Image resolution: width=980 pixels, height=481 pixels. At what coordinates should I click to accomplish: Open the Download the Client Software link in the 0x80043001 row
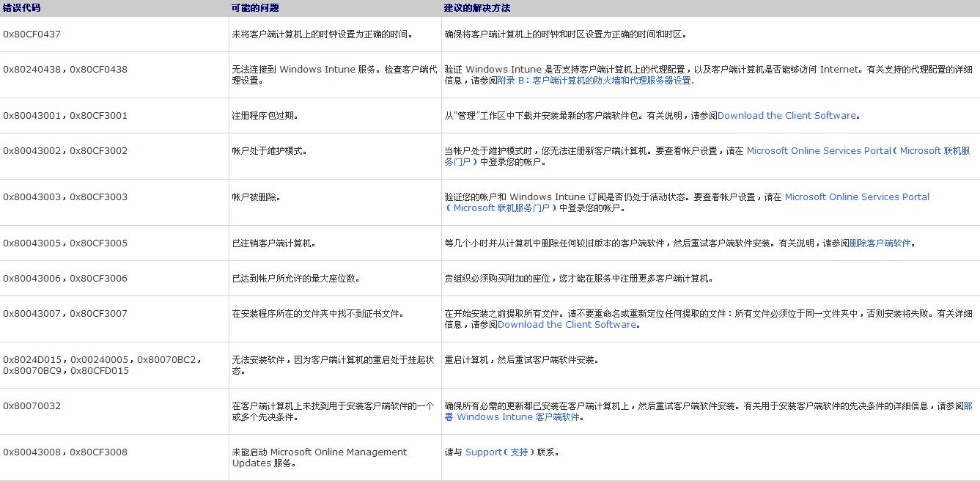pos(786,116)
